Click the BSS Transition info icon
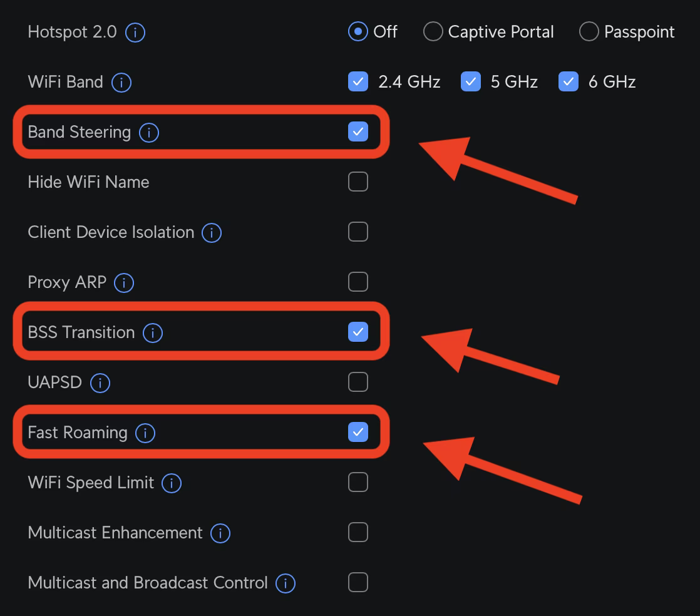700x616 pixels. pos(152,332)
